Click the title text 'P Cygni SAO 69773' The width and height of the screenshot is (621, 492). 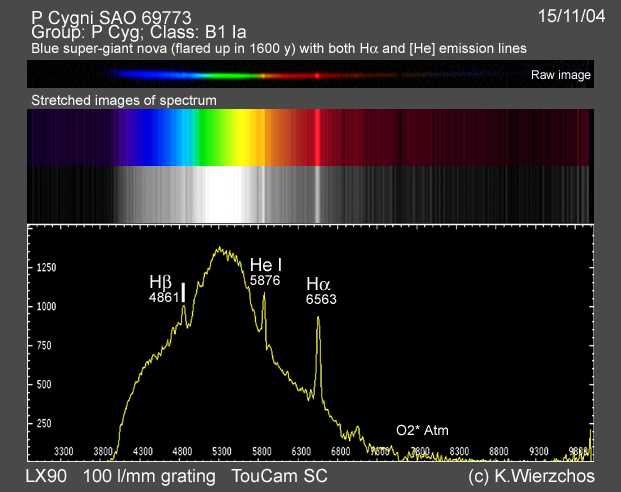click(x=111, y=17)
